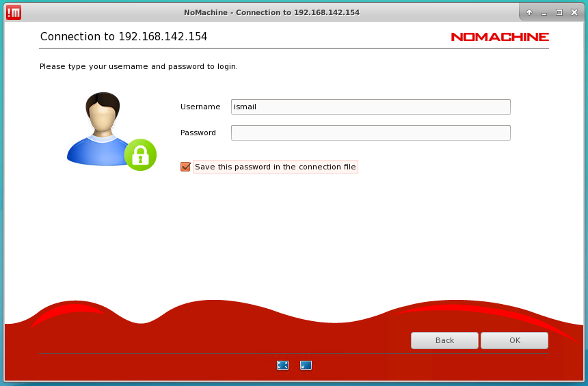Click the Username input field
Image resolution: width=588 pixels, height=386 pixels.
[x=371, y=107]
